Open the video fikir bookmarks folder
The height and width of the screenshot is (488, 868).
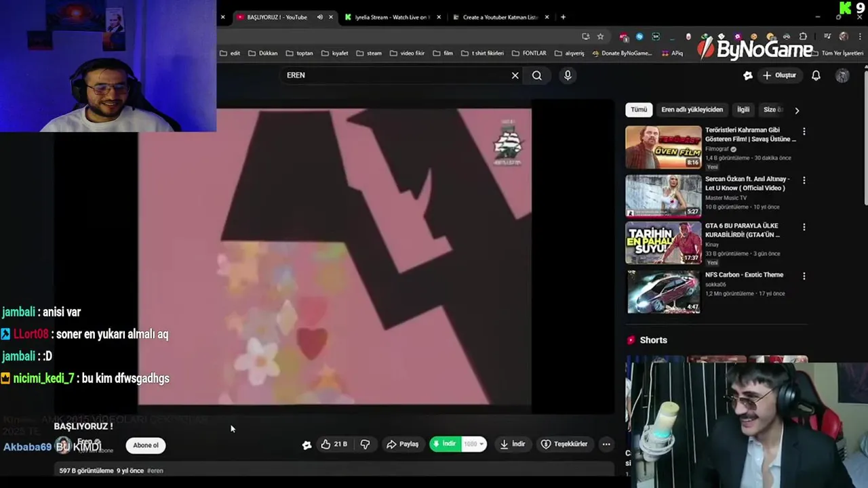407,53
